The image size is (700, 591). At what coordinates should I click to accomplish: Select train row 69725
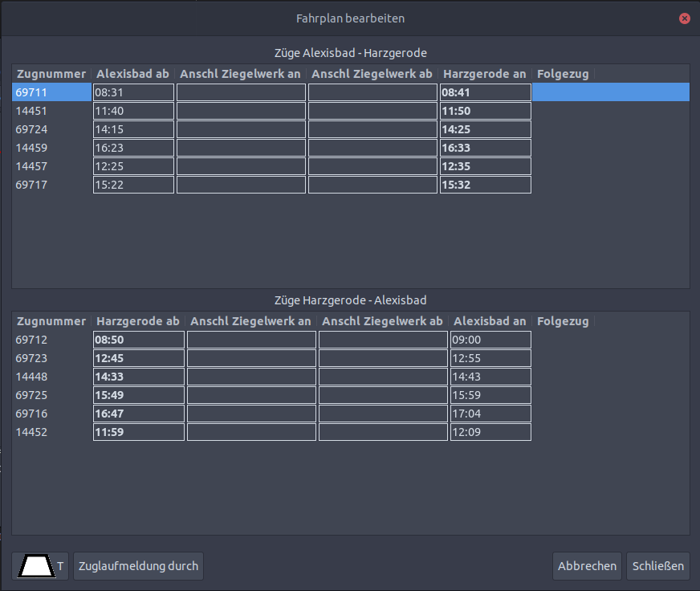point(351,395)
